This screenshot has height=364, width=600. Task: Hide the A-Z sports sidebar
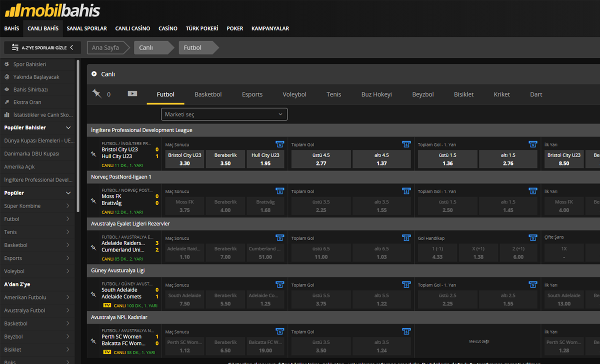42,47
